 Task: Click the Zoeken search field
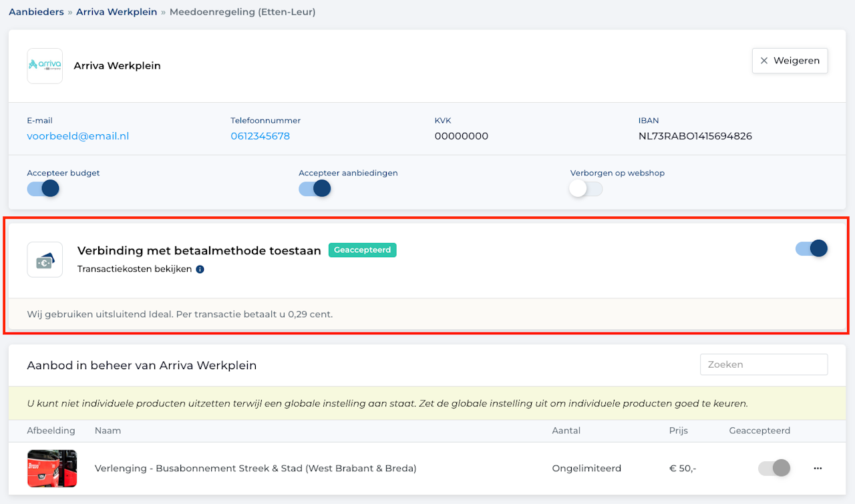click(764, 364)
